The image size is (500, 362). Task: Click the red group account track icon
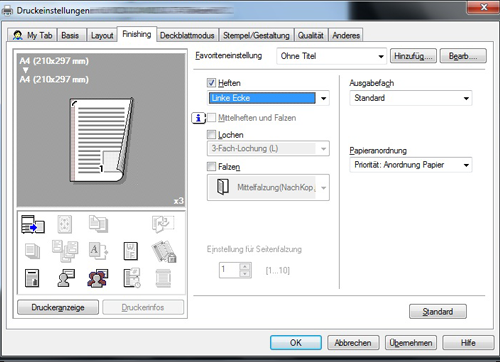click(x=98, y=278)
